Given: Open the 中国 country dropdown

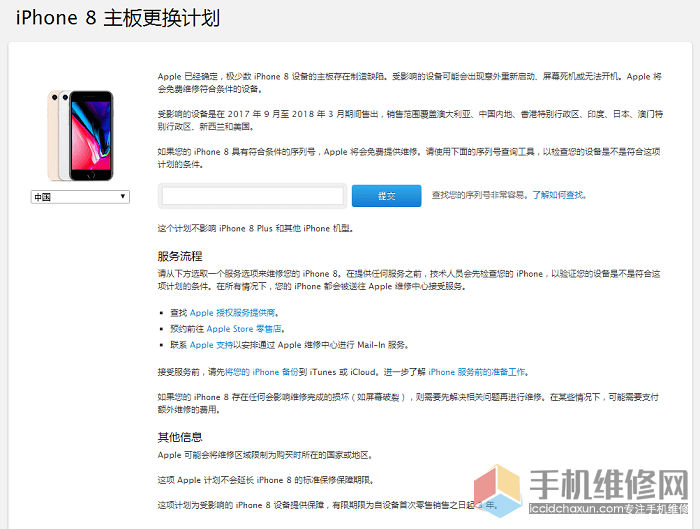Looking at the screenshot, I should click(80, 197).
